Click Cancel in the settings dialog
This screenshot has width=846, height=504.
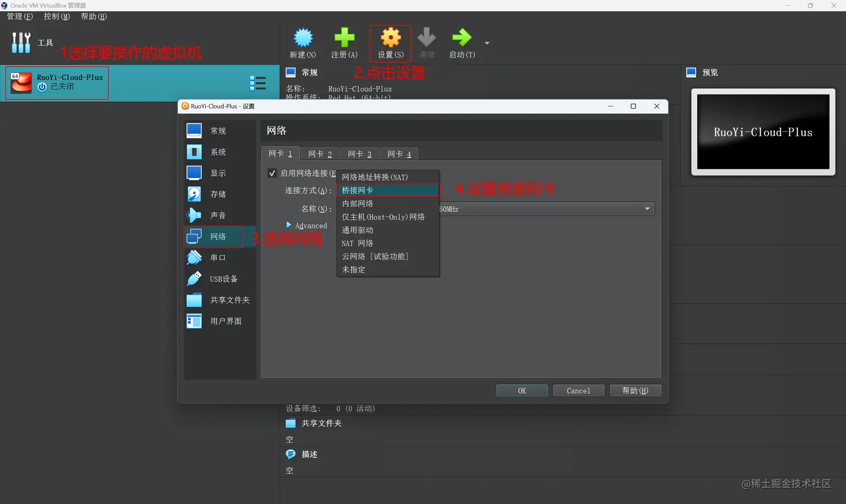[579, 390]
